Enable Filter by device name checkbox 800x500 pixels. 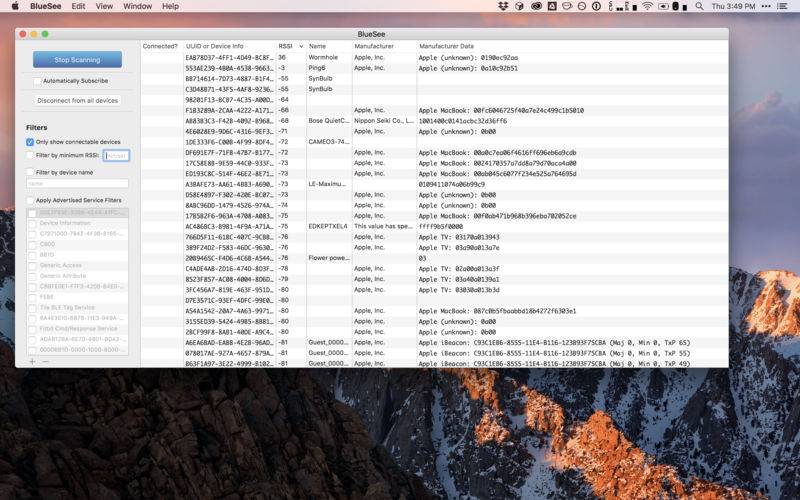(x=30, y=172)
